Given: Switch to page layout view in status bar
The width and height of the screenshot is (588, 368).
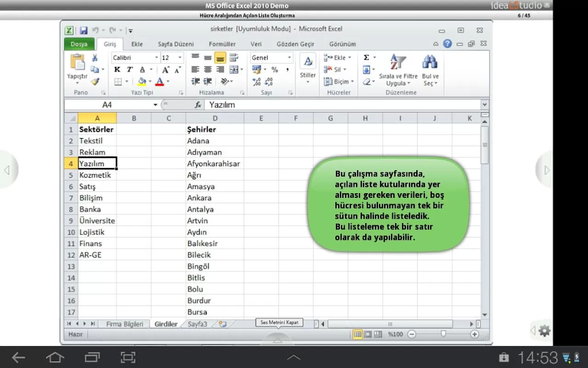Looking at the screenshot, I should (368, 334).
